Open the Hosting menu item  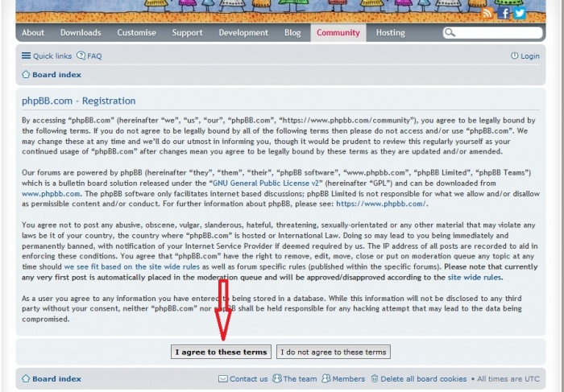(390, 33)
